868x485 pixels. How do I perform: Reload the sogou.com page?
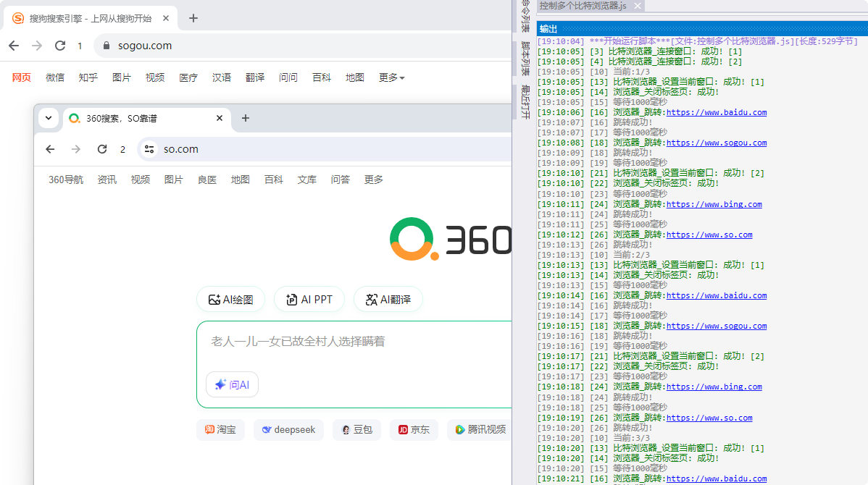[x=60, y=46]
